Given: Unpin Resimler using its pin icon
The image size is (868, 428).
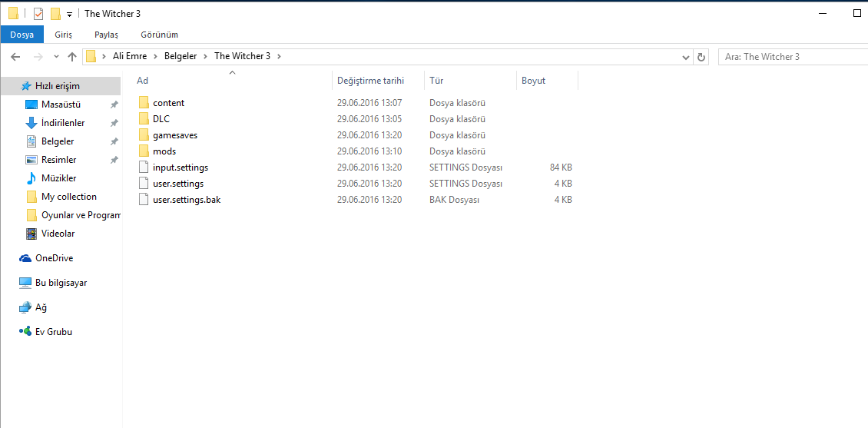Looking at the screenshot, I should click(114, 160).
